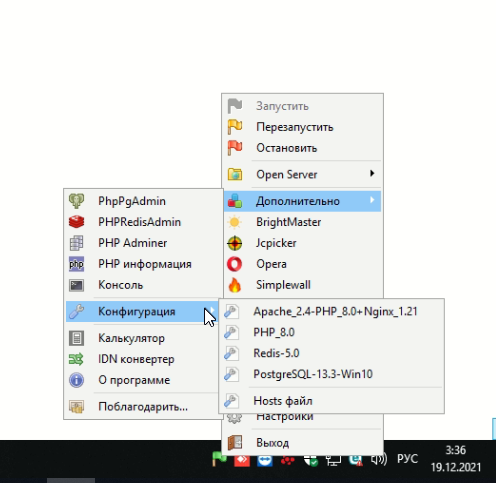Open the Консоль entry

(x=143, y=285)
